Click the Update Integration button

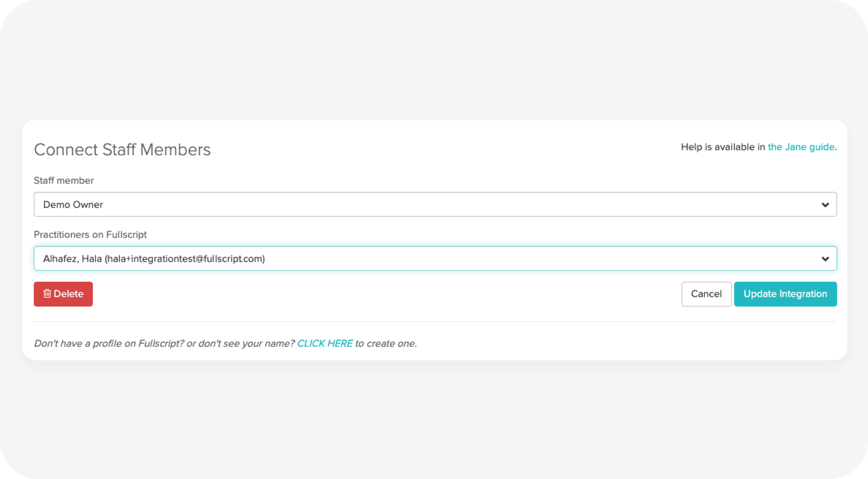point(785,294)
